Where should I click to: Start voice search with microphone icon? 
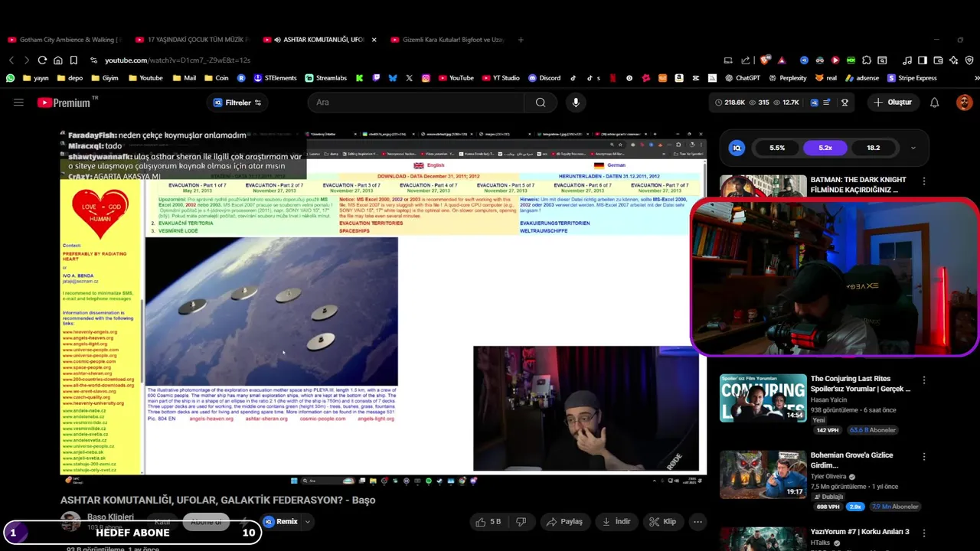click(576, 103)
